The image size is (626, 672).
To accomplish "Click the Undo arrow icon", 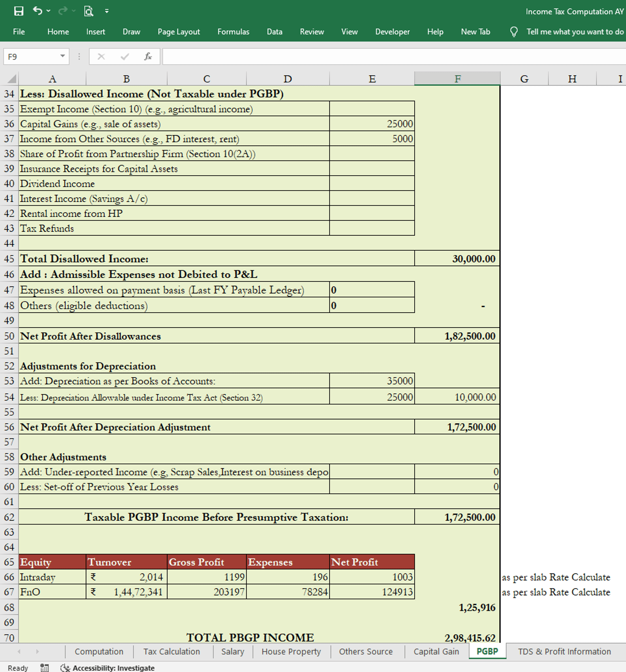I will [x=37, y=11].
